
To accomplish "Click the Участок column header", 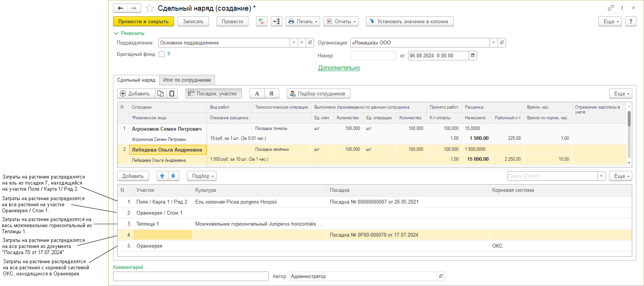I will coord(163,190).
